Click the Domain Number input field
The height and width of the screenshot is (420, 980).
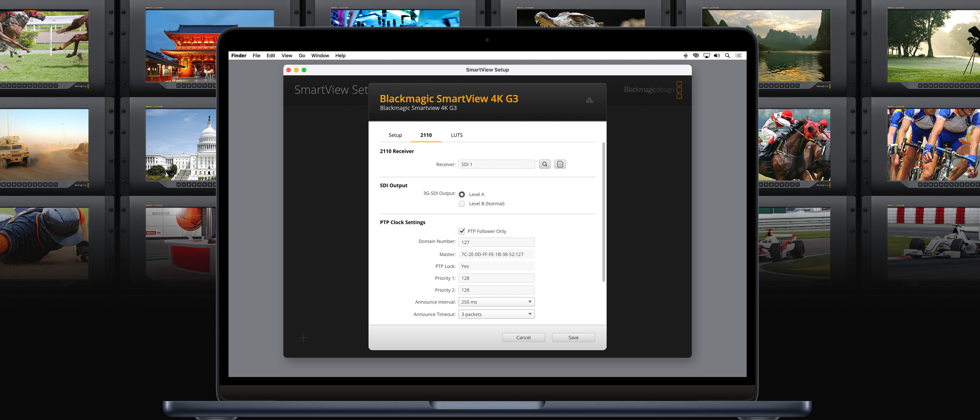496,242
